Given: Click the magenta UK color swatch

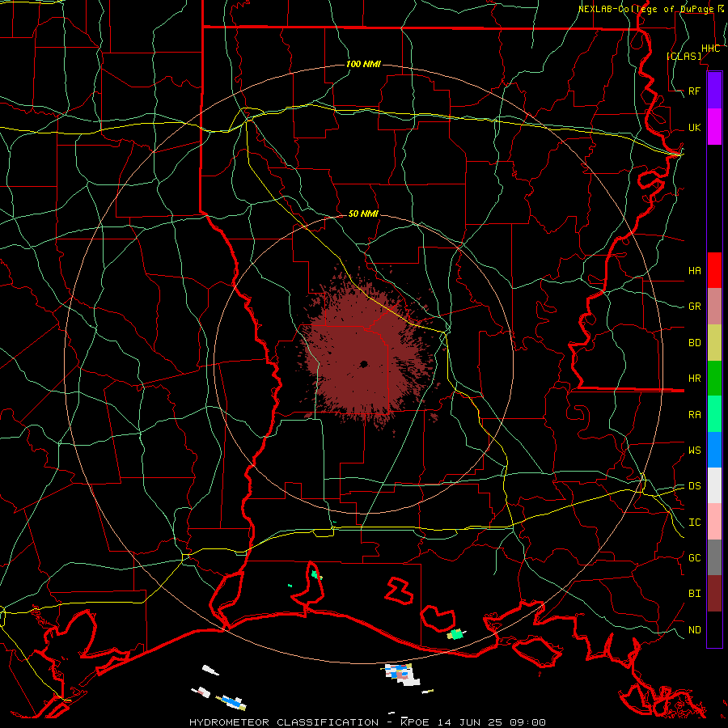Looking at the screenshot, I should click(714, 127).
